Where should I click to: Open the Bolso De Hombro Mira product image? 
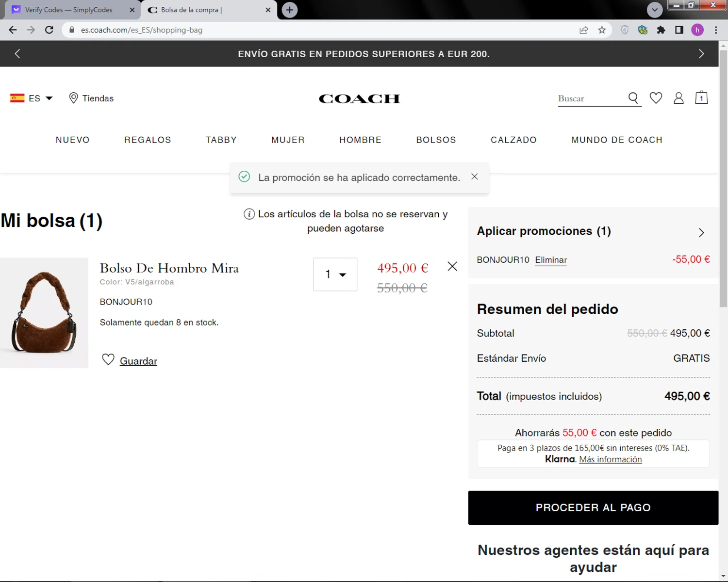pyautogui.click(x=44, y=313)
